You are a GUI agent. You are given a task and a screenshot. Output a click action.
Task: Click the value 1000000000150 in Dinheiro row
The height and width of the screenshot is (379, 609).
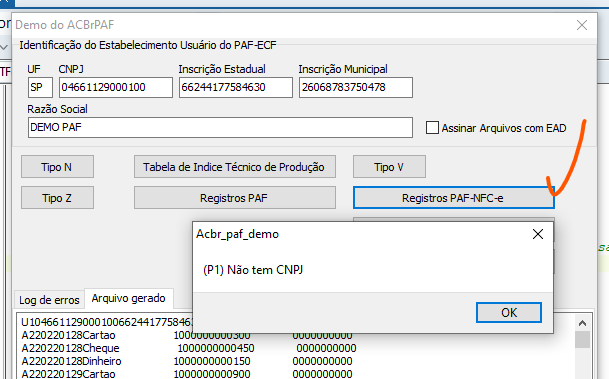point(212,362)
